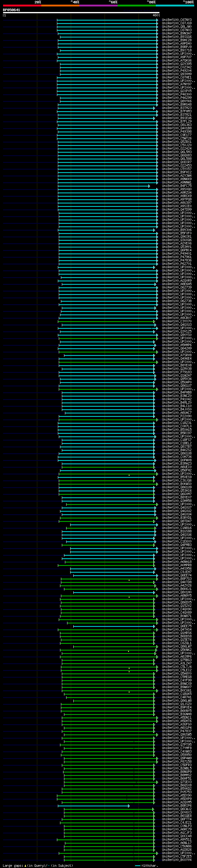This screenshot has height=868, width=197.
Task: Open hit UniRef100_C6TNY3
Action: tap(177, 20)
